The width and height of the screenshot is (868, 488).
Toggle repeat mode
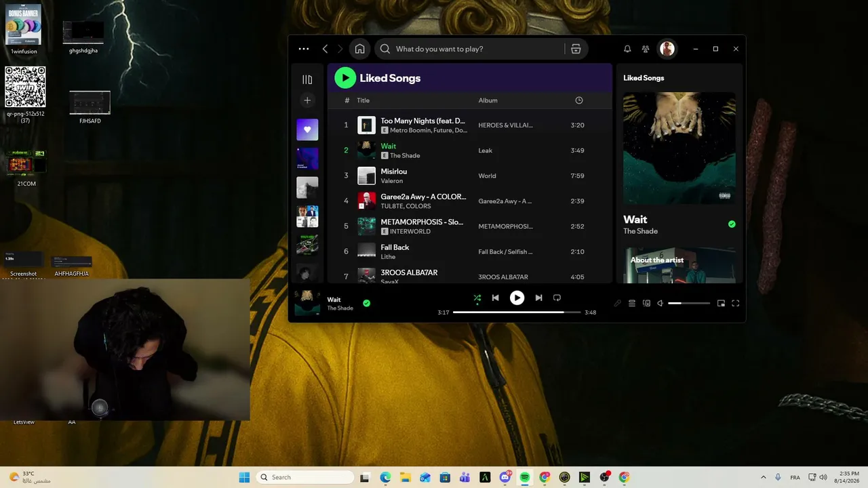coord(557,298)
